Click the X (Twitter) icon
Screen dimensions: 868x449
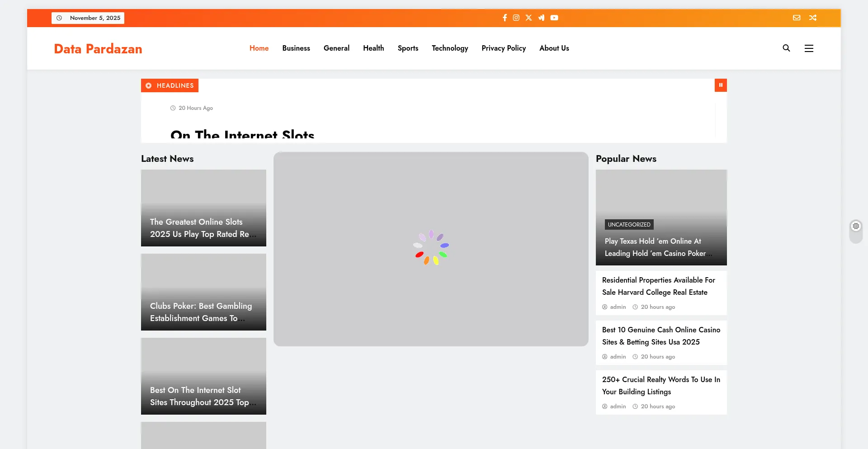click(x=528, y=18)
